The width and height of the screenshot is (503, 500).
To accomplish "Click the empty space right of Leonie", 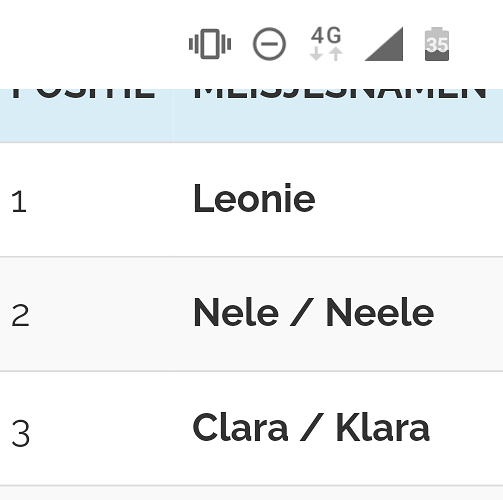I will click(409, 199).
